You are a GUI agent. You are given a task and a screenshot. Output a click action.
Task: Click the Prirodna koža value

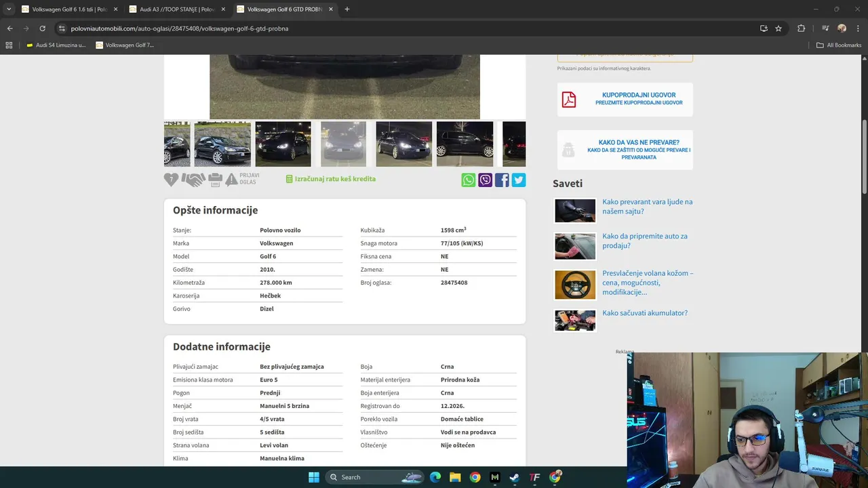coord(460,380)
